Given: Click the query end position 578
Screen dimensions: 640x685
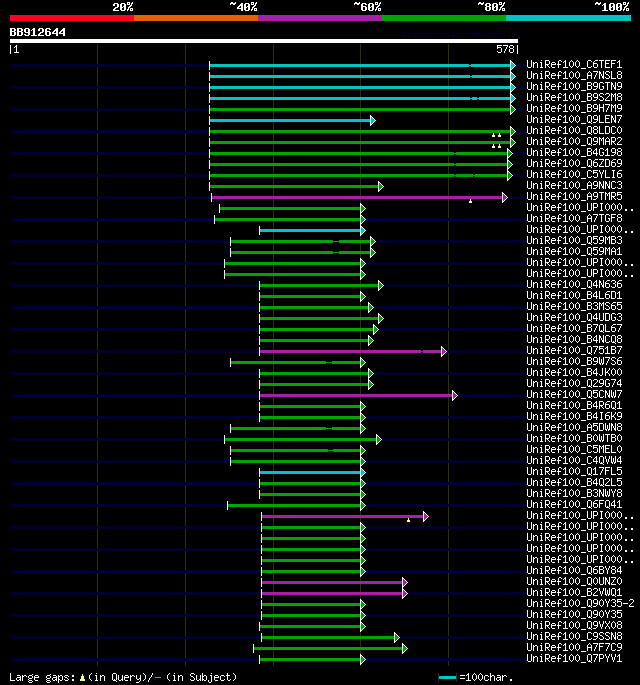Looking at the screenshot, I should coord(505,49).
